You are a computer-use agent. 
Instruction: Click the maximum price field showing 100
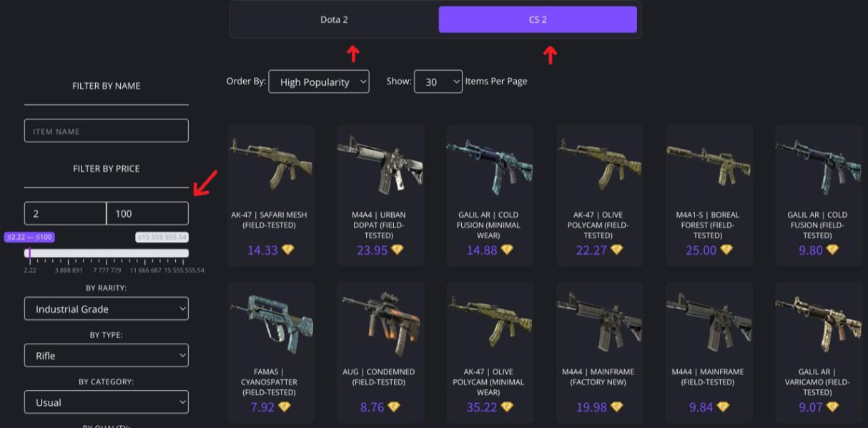click(147, 213)
